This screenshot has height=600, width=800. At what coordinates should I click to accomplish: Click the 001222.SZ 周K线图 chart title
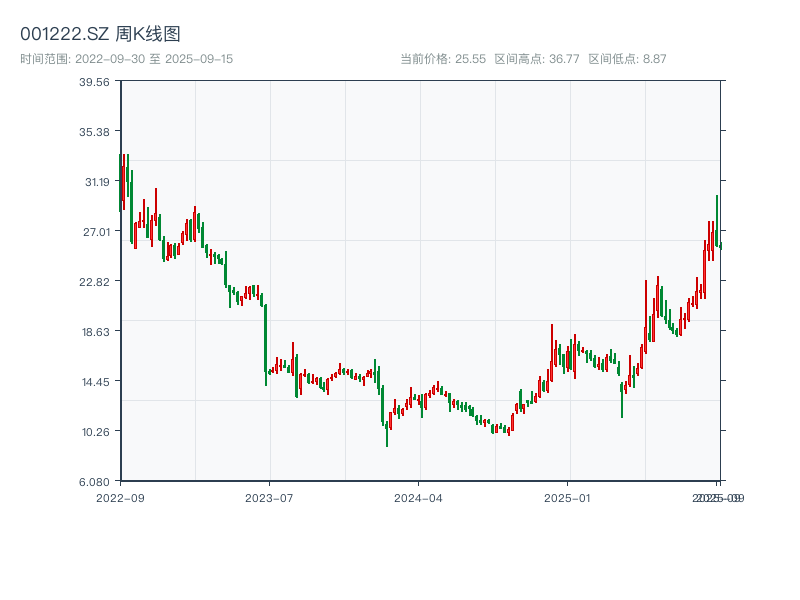100,34
